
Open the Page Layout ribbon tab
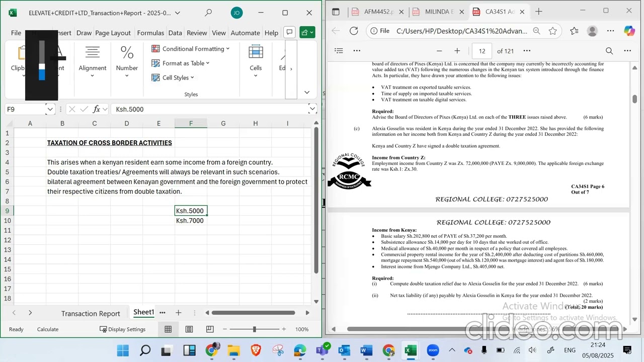[x=113, y=33]
